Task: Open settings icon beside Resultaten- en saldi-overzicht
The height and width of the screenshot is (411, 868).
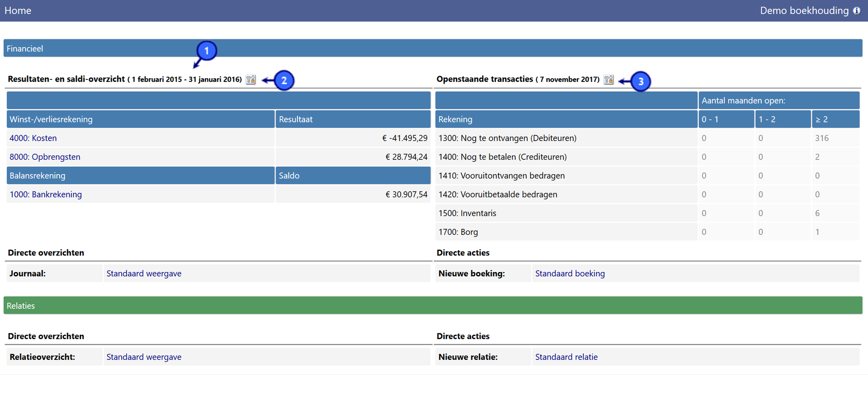Action: tap(251, 79)
